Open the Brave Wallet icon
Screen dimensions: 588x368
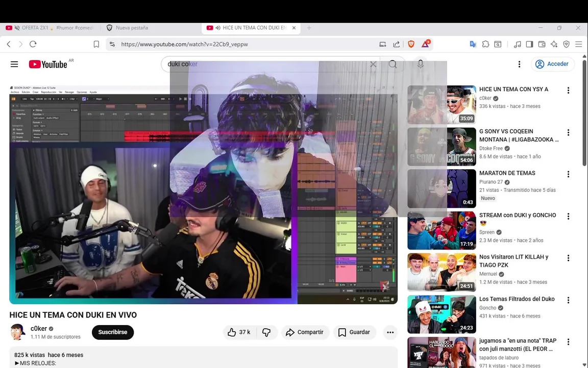click(x=542, y=44)
